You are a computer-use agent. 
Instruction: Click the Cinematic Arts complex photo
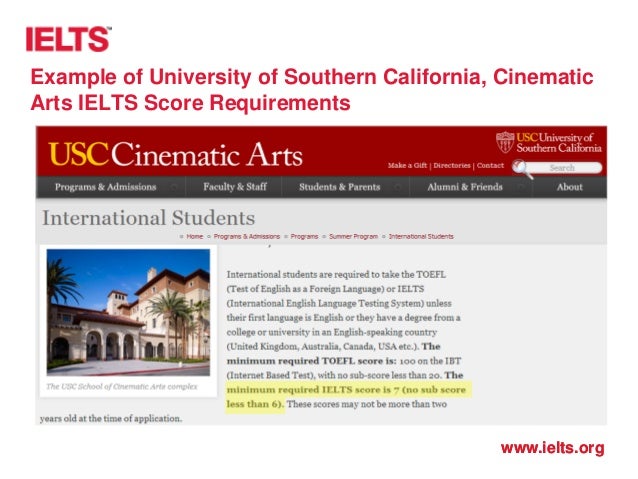[x=128, y=312]
